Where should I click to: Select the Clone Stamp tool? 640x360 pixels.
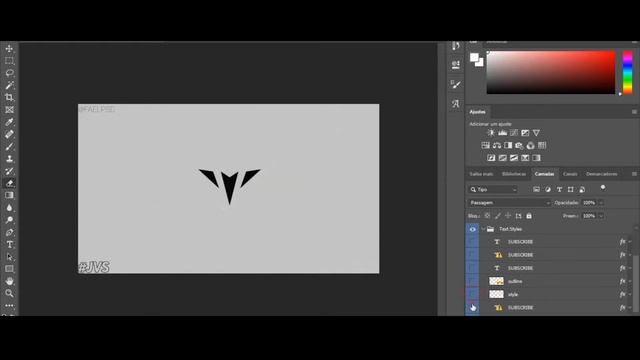tap(9, 159)
